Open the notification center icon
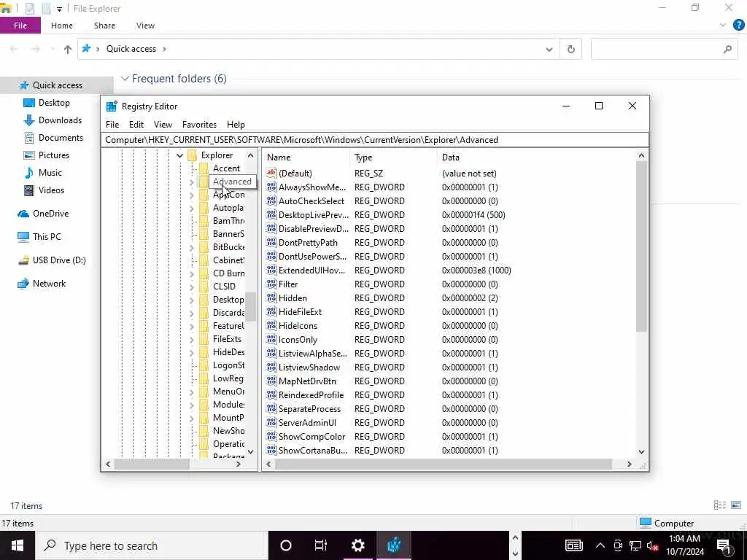Screen dimensions: 747x560 pyautogui.click(x=724, y=547)
